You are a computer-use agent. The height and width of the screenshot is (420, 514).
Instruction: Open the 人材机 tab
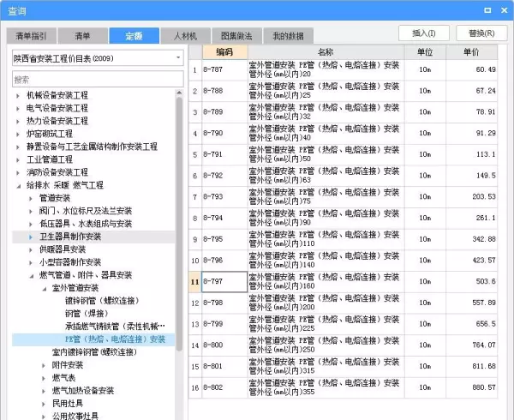pos(186,36)
